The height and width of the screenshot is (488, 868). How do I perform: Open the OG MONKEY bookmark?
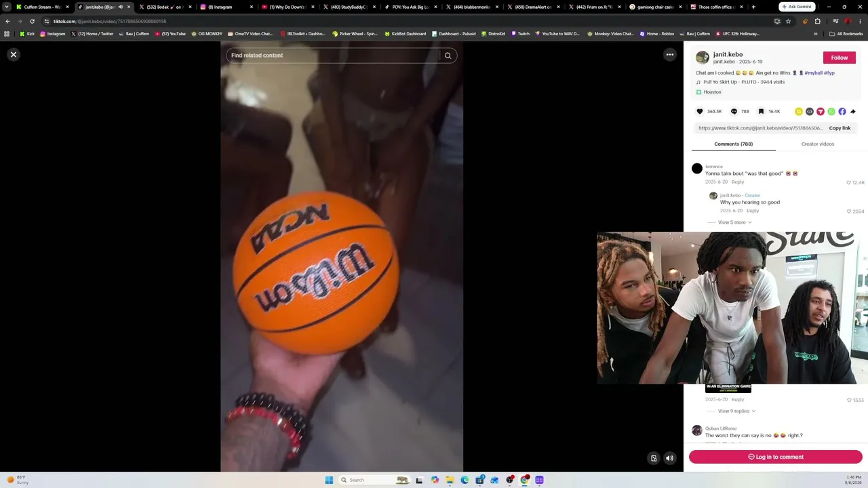(207, 34)
